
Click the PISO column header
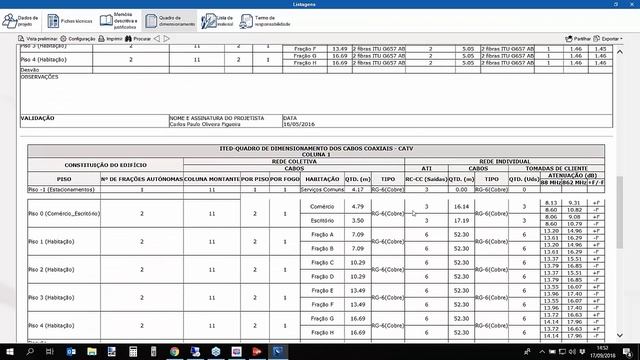[x=64, y=179]
